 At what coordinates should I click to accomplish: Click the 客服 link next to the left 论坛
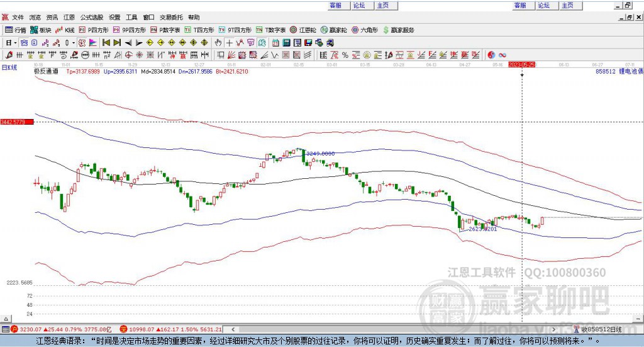[x=336, y=5]
